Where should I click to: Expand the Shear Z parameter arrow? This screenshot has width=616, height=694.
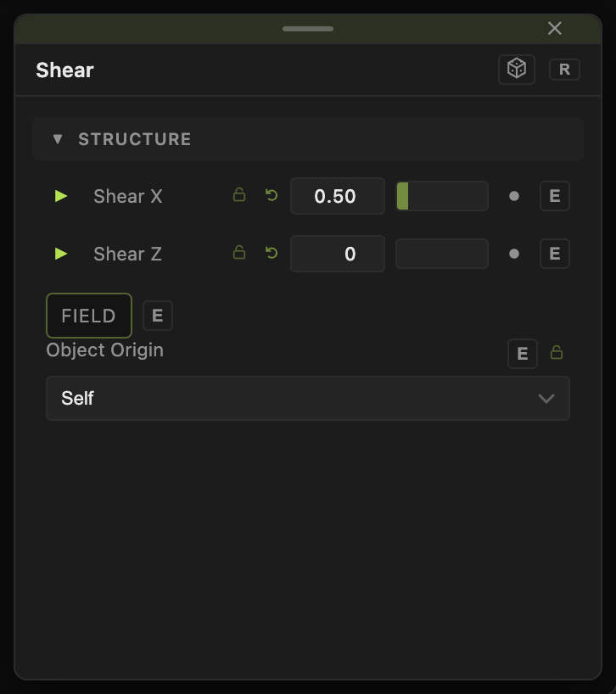60,254
